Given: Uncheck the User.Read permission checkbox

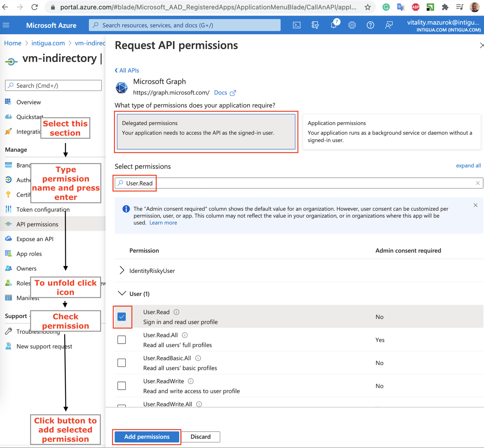Looking at the screenshot, I should [x=122, y=317].
